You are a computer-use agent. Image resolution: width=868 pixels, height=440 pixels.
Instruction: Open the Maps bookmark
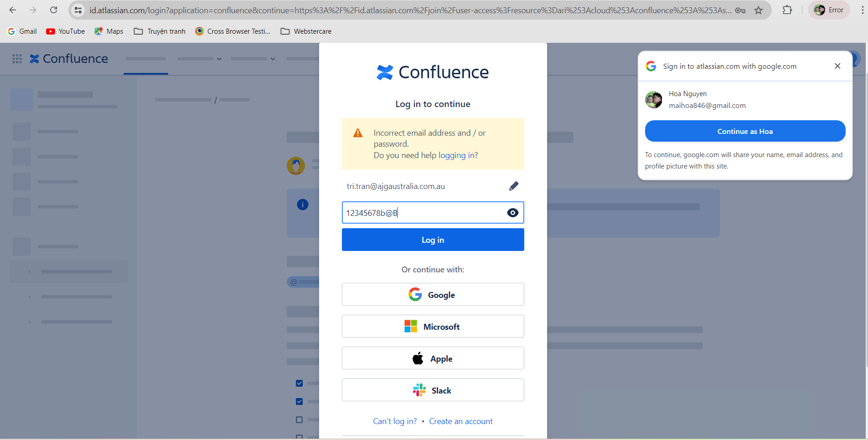109,31
